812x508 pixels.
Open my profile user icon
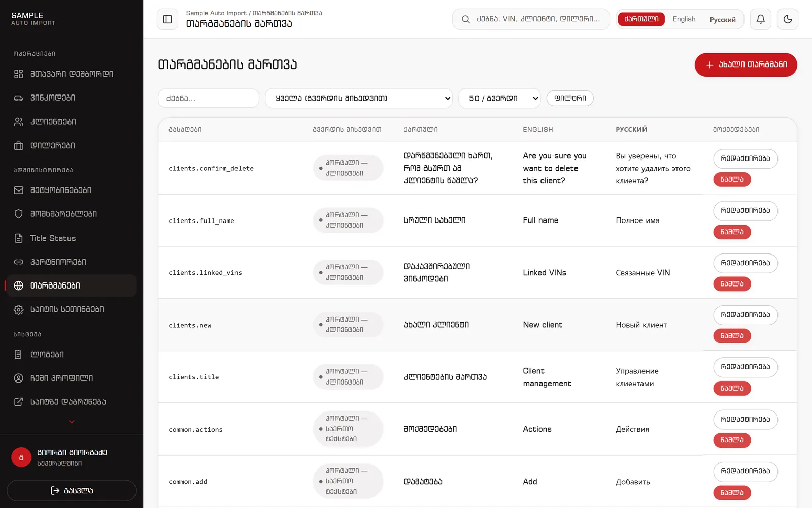tap(19, 378)
